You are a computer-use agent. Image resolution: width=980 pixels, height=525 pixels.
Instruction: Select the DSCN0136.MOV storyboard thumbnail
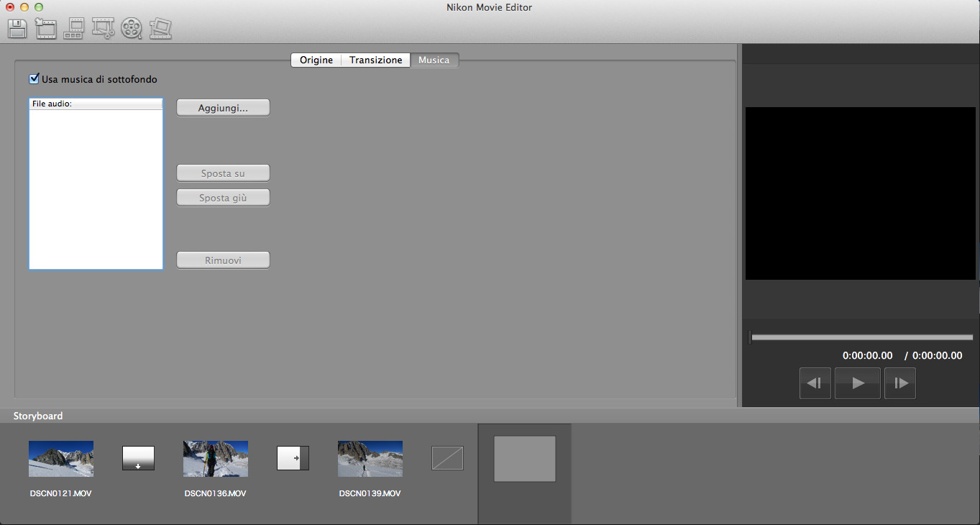click(216, 459)
